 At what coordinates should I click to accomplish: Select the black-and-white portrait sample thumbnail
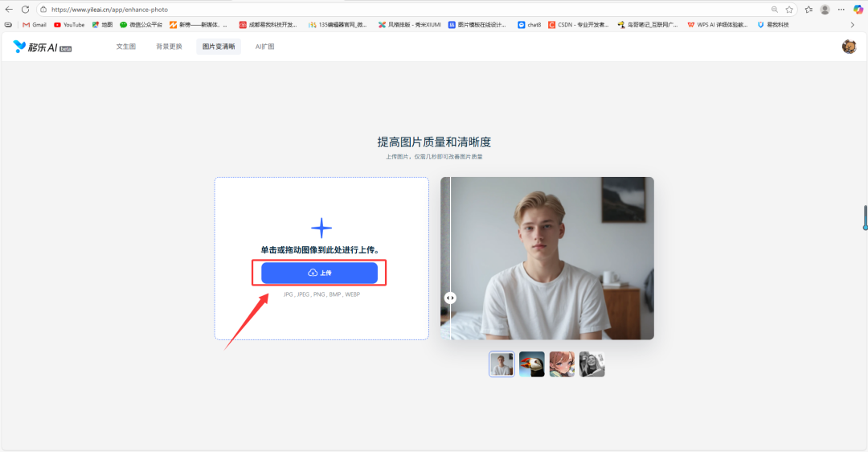click(x=592, y=364)
